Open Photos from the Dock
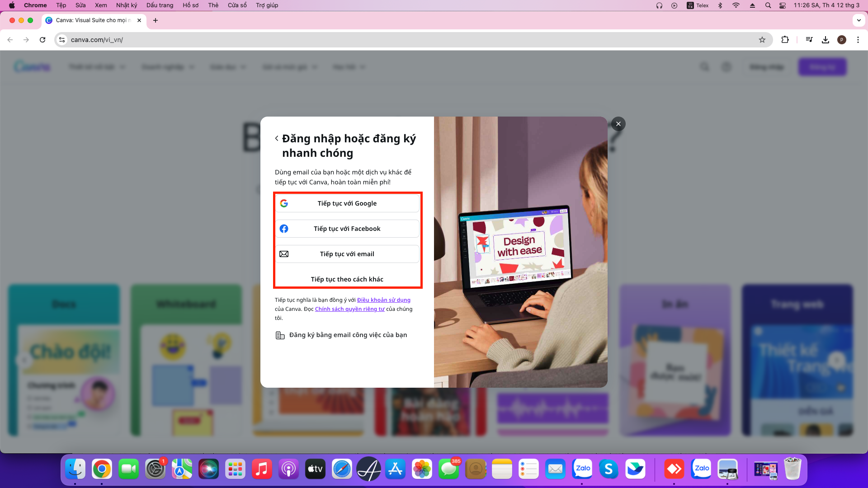Viewport: 868px width, 488px height. tap(422, 469)
